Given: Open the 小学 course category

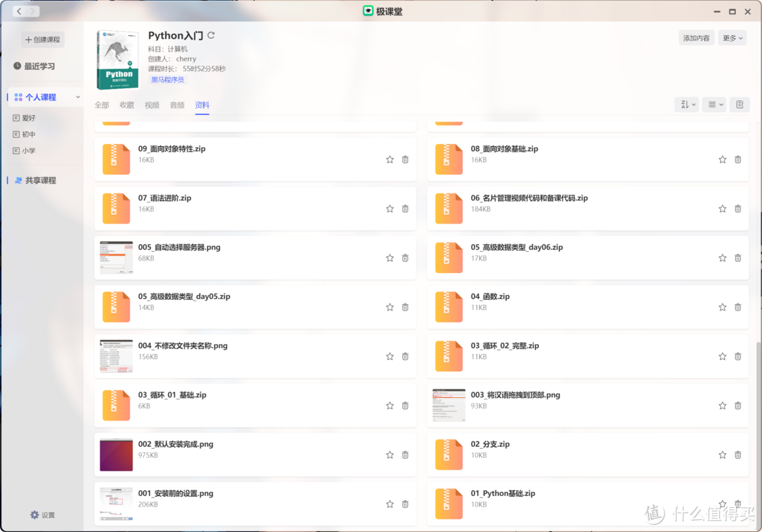Looking at the screenshot, I should pos(24,150).
